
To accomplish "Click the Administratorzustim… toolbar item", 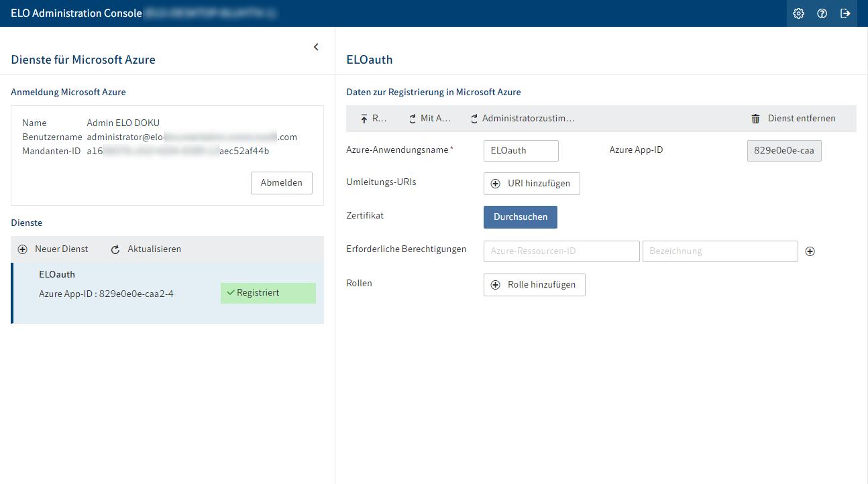I will (522, 119).
